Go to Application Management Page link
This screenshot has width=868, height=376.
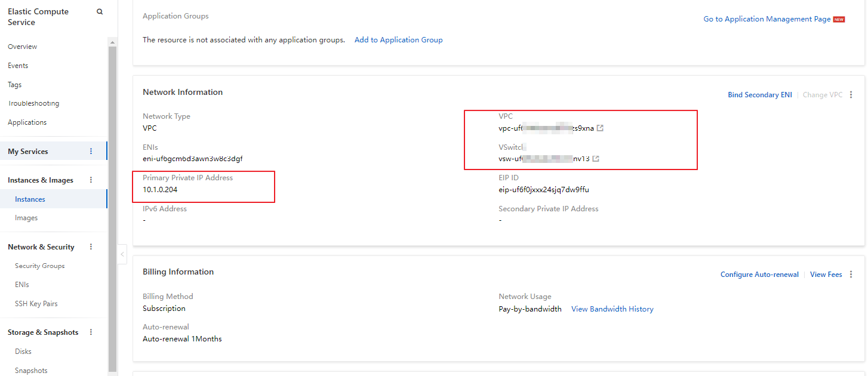tap(767, 19)
